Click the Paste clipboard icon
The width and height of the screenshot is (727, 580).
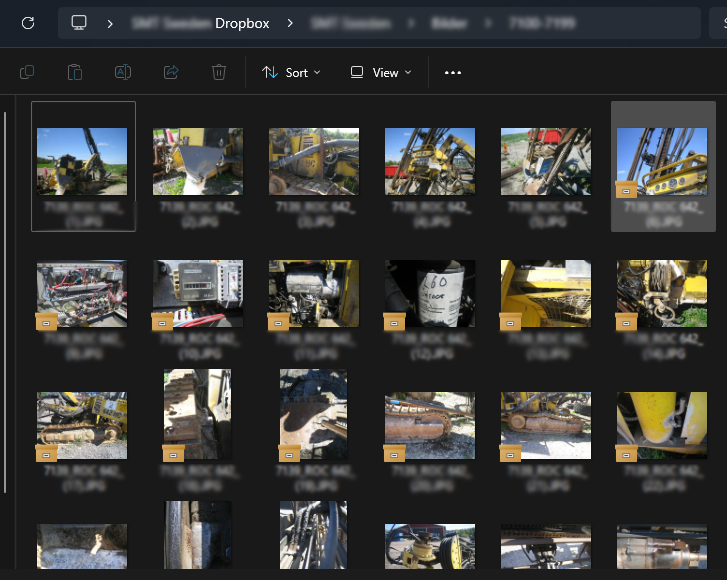click(75, 72)
